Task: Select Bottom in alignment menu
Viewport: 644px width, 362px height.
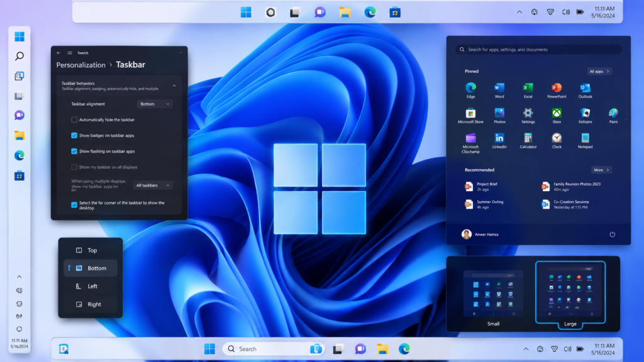Action: coord(91,268)
